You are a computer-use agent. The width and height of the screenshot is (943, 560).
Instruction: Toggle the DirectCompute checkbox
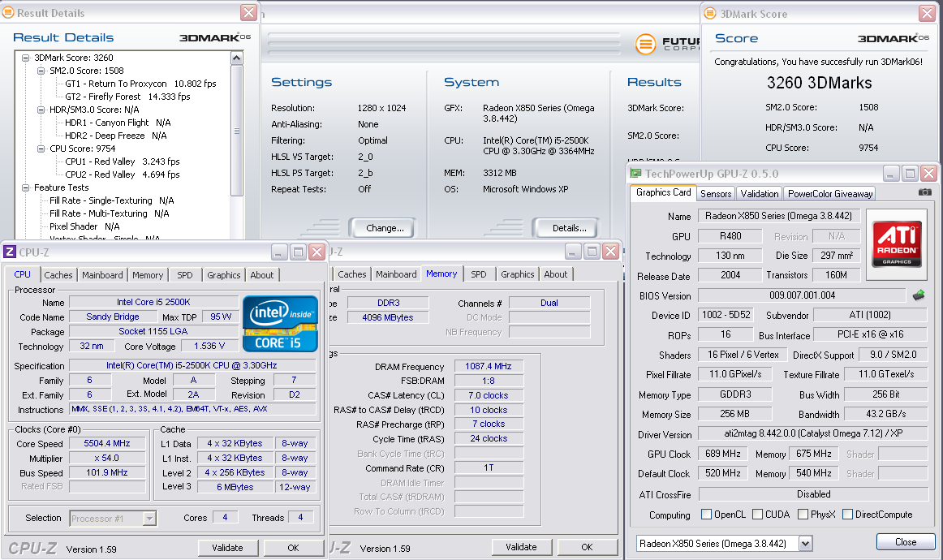[x=848, y=515]
